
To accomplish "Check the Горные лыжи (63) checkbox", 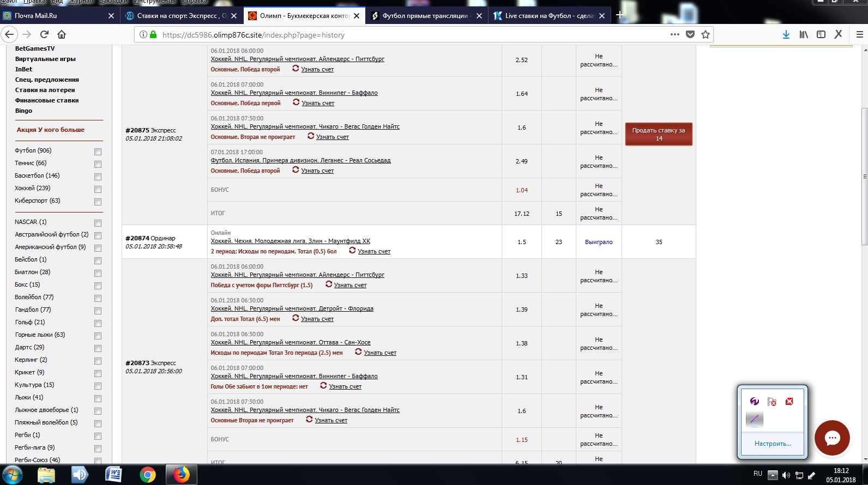I will 98,336.
